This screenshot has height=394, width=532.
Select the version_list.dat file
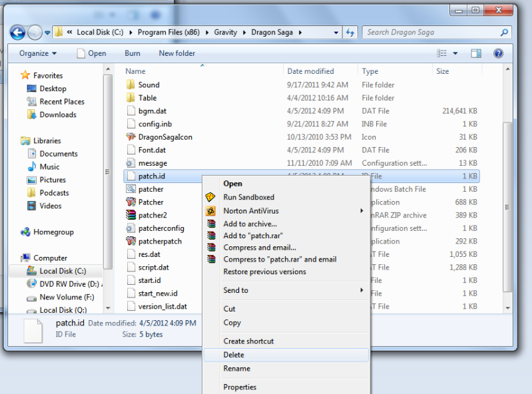(156, 306)
